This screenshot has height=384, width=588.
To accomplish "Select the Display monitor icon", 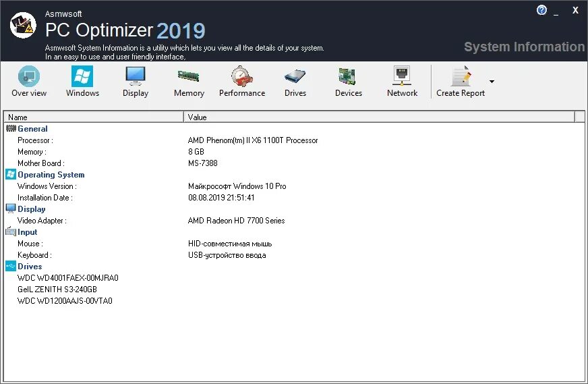I will [x=136, y=76].
